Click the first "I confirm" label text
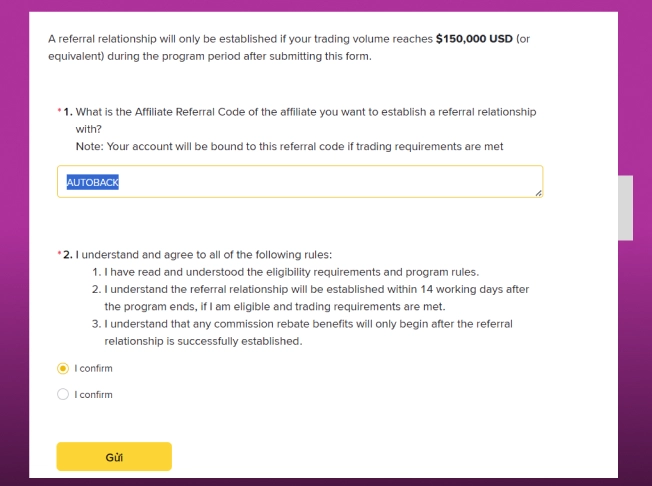This screenshot has height=486, width=652. coord(94,368)
